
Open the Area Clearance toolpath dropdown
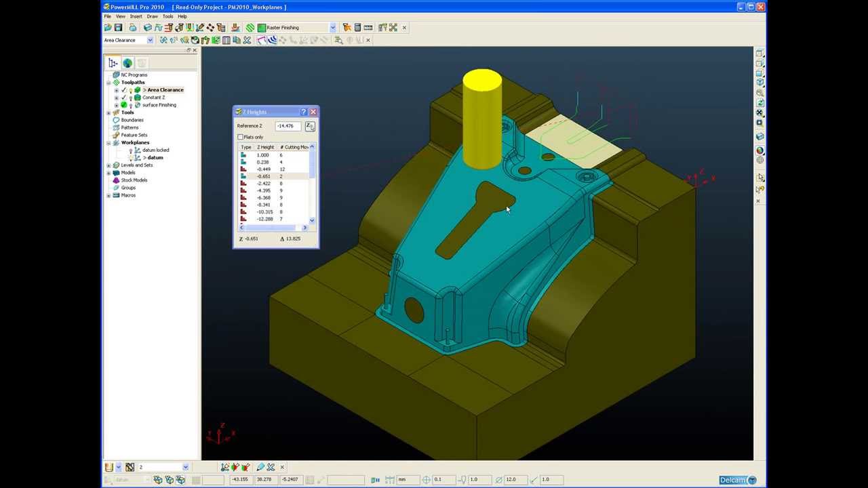coord(150,40)
